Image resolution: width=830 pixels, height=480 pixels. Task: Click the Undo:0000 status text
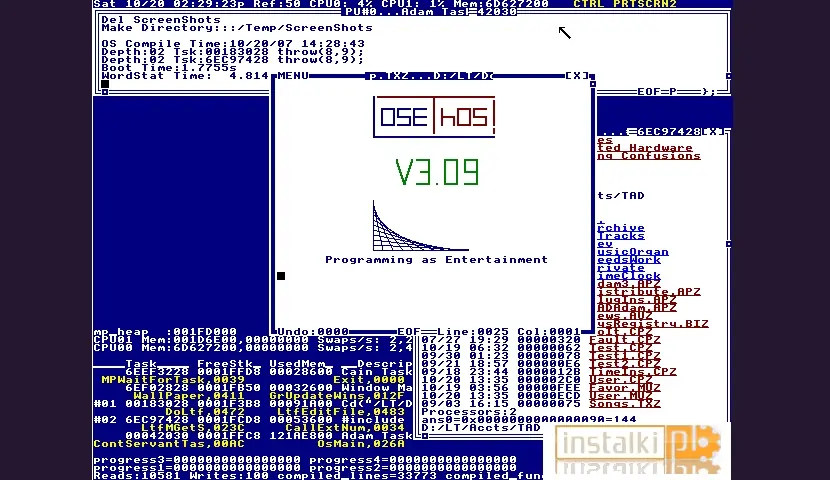coord(313,331)
